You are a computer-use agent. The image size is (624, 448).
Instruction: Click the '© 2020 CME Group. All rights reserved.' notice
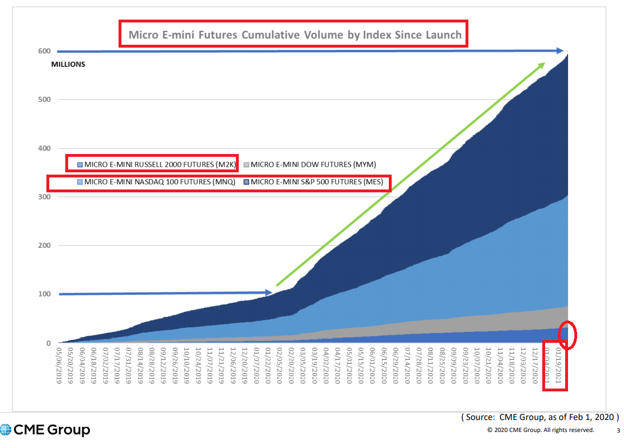point(540,430)
